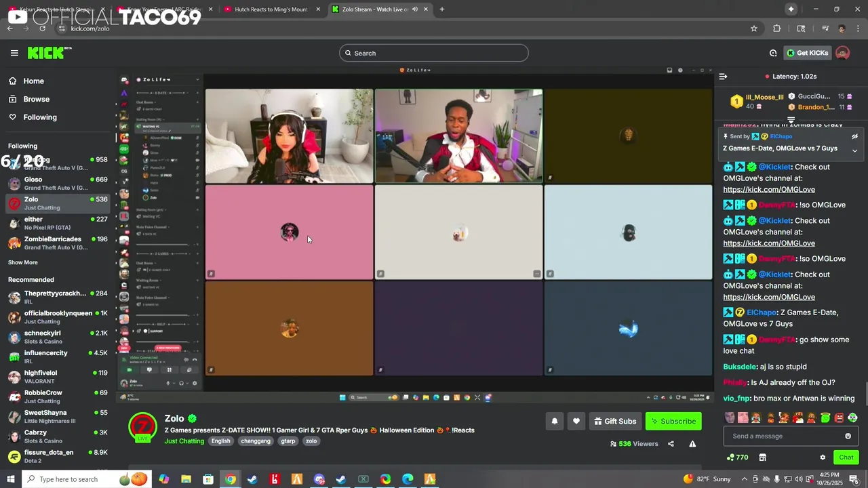This screenshot has height=488, width=868.
Task: Focus the Kick Search field
Action: (x=434, y=53)
